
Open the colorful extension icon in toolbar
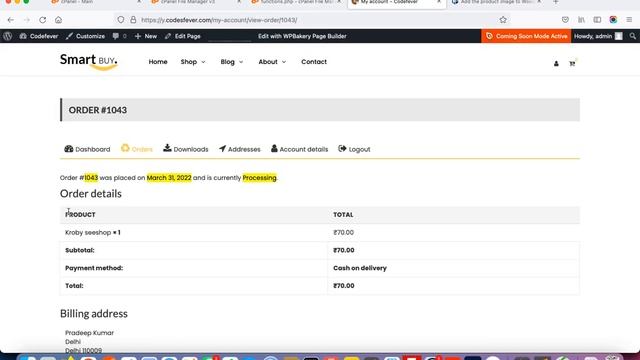point(613,20)
